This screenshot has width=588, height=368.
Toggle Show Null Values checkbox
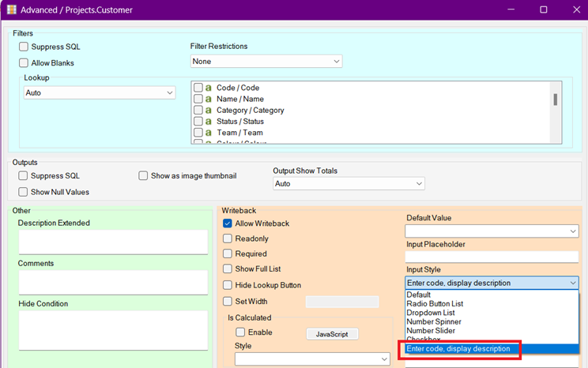pos(23,192)
